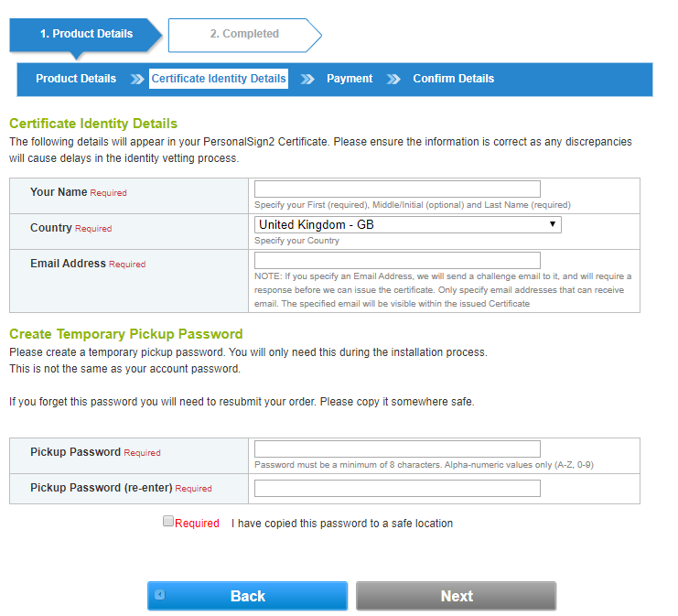Viewport: 678px width, 616px height.
Task: Click 'I have copied this password' label text
Action: (x=342, y=524)
